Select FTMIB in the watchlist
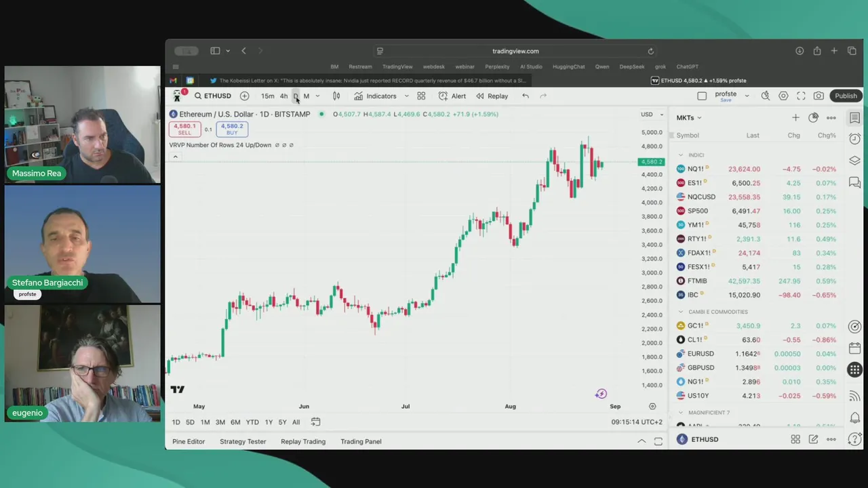 point(756,281)
